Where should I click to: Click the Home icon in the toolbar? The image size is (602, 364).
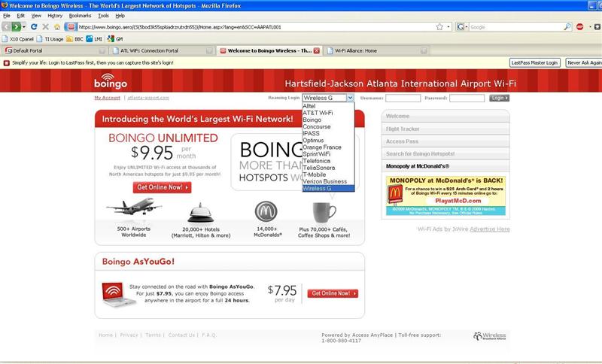click(x=57, y=27)
